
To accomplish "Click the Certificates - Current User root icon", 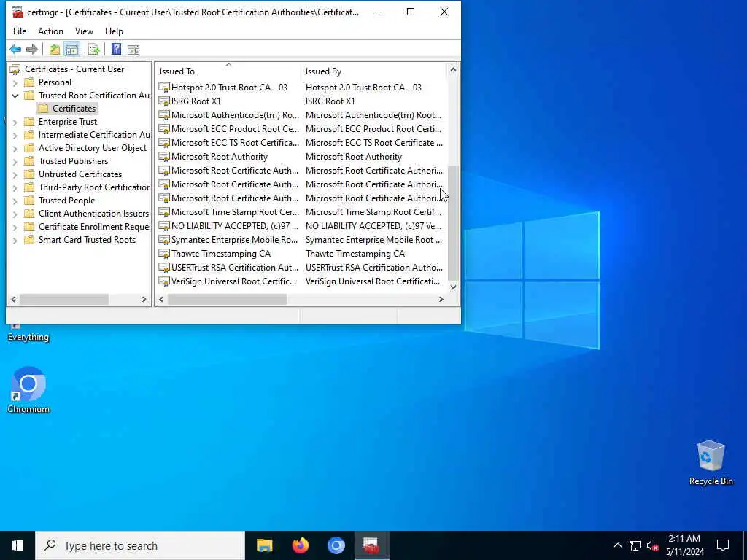I will [15, 69].
